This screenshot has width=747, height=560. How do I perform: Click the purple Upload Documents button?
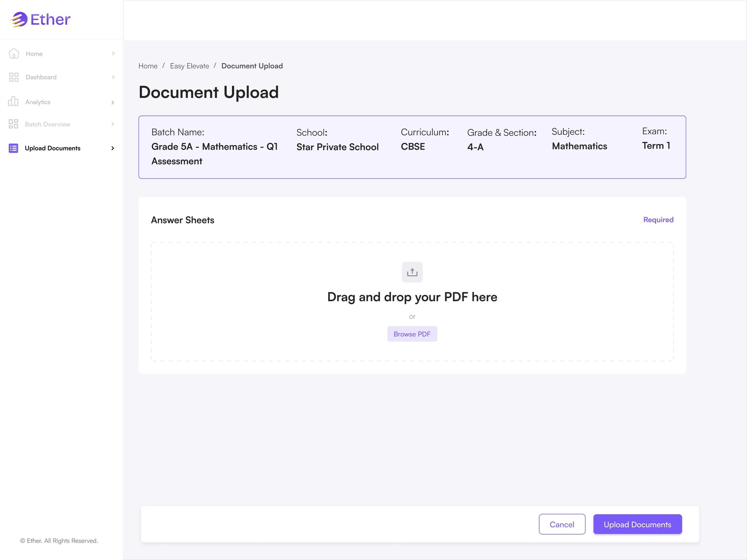tap(637, 525)
